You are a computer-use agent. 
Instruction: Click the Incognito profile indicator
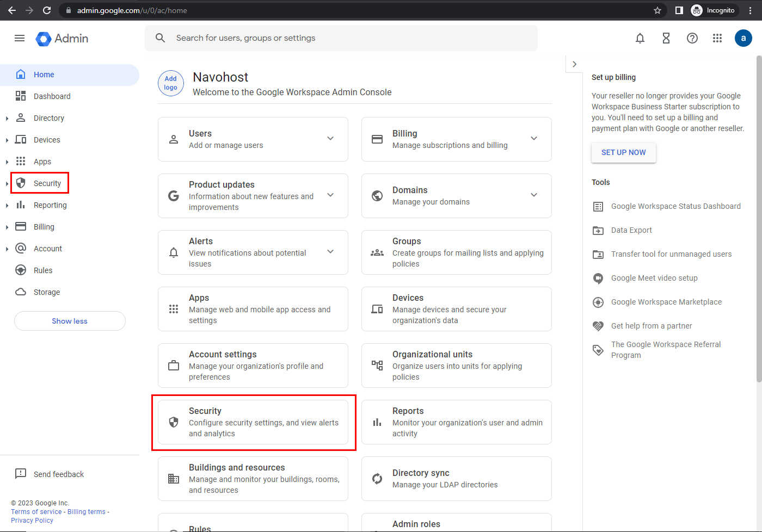pos(713,10)
